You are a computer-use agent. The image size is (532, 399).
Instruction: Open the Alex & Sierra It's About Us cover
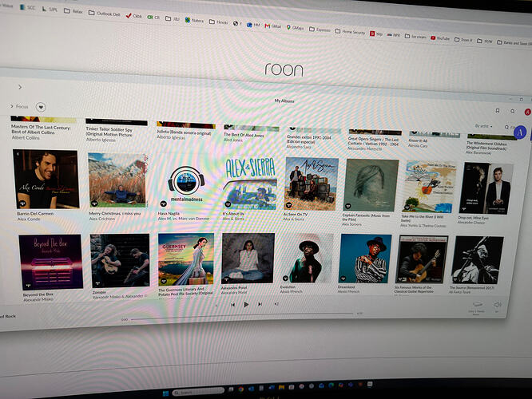(250, 184)
